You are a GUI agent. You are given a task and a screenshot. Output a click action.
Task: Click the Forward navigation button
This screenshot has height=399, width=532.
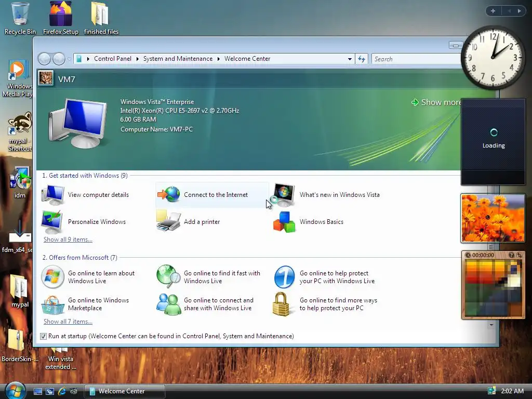point(59,59)
